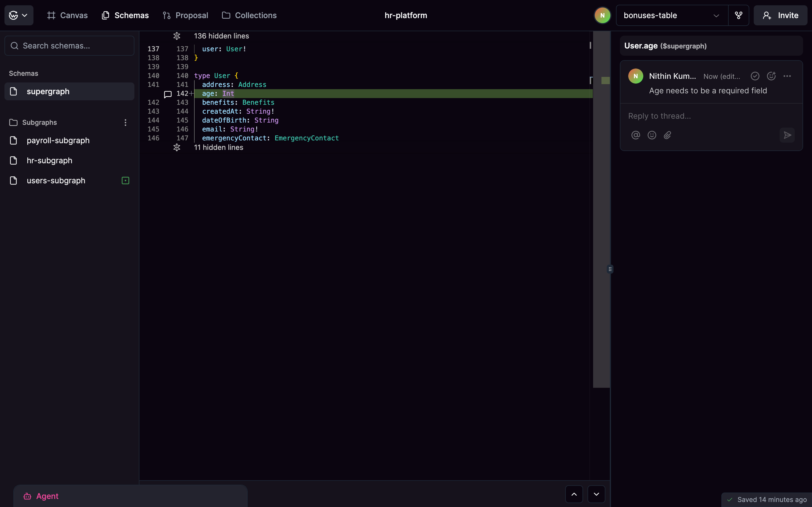Switch to the Proposal tab

pos(185,15)
